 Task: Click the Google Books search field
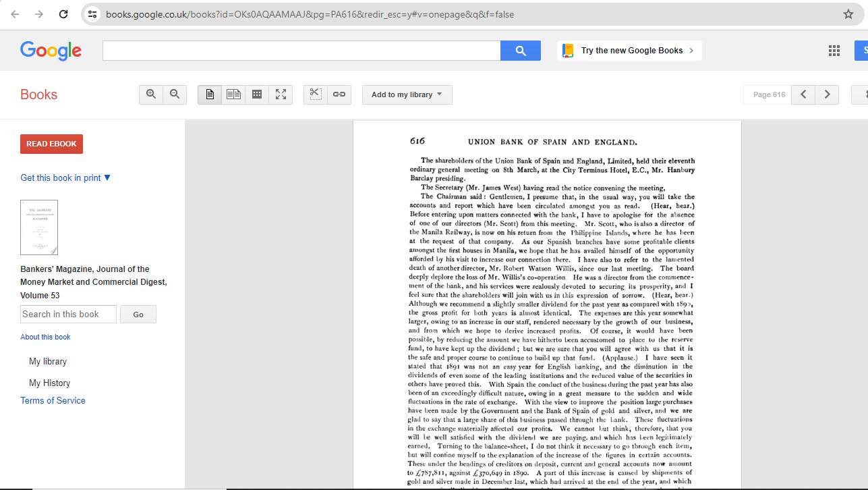point(301,51)
